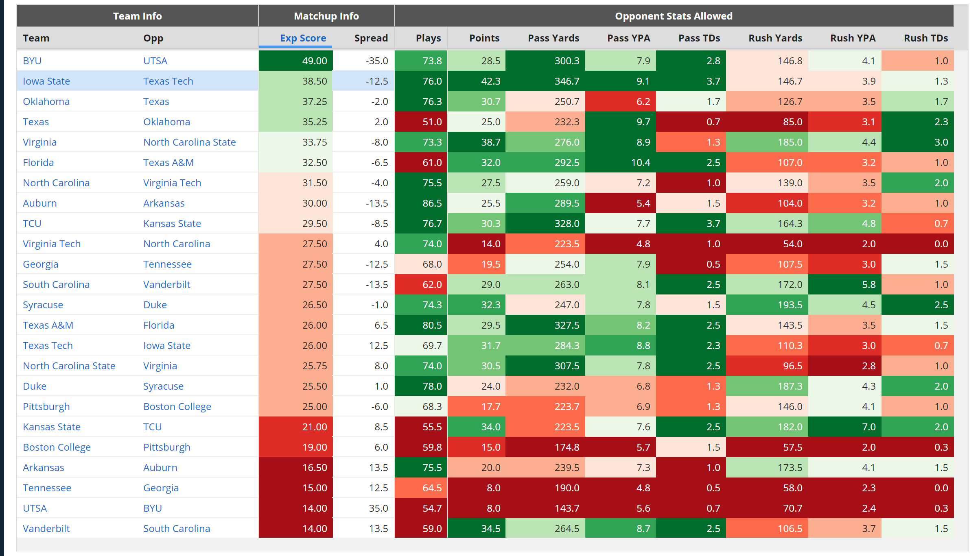Open North Carolina State opponent link in Virginia row
This screenshot has width=980, height=556.
pyautogui.click(x=189, y=142)
